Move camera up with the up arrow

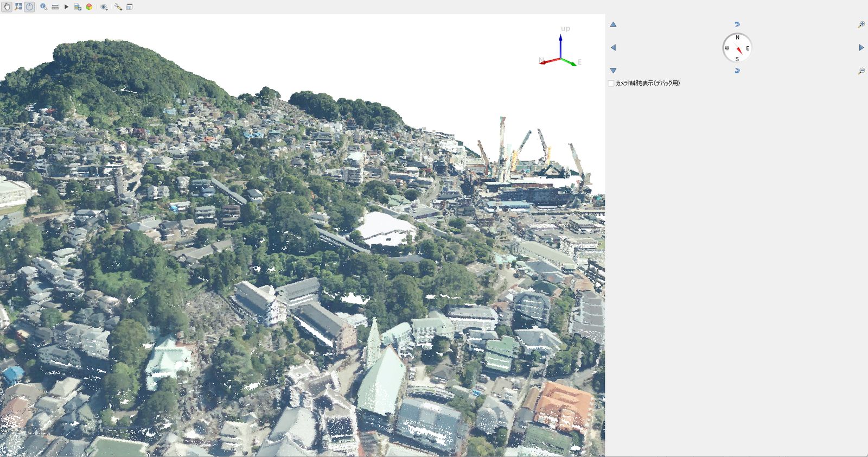(613, 24)
